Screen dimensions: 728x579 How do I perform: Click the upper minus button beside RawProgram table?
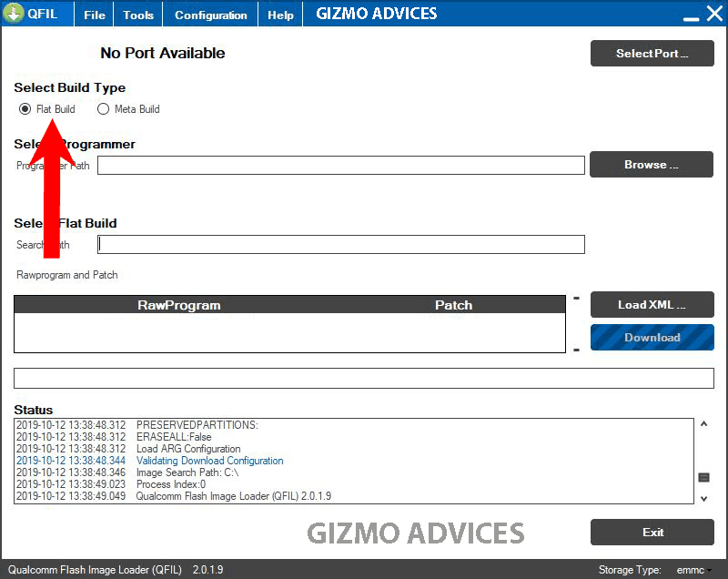576,298
